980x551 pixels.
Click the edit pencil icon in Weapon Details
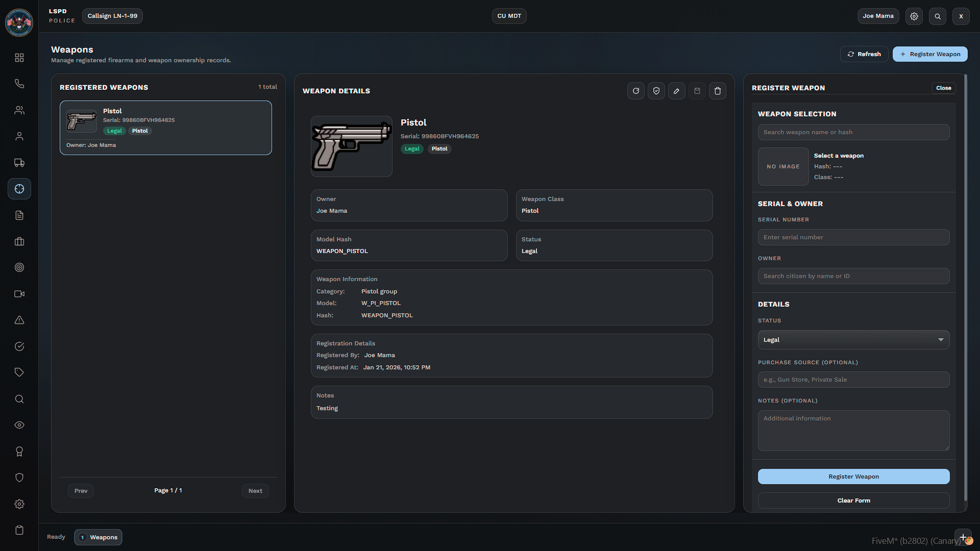(676, 91)
